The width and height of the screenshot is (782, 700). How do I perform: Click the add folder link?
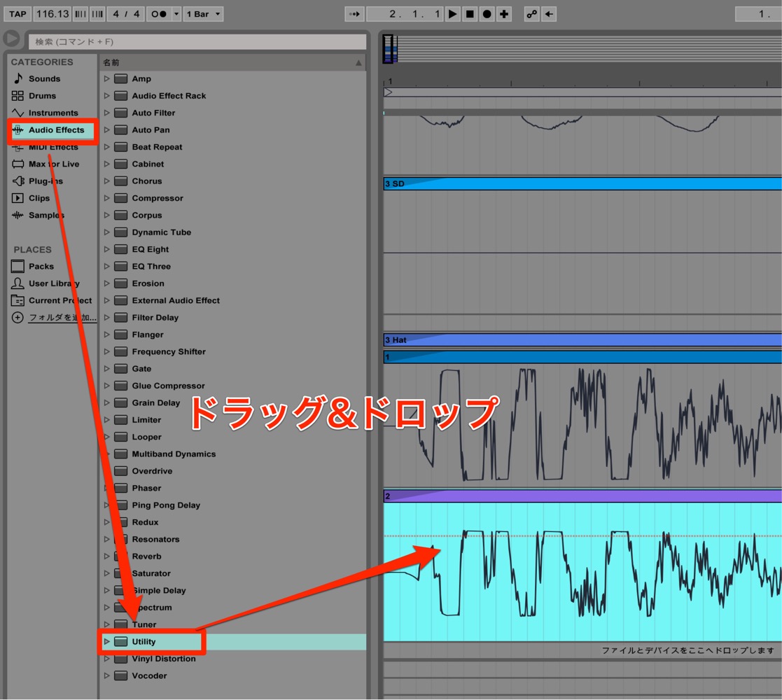coord(62,317)
